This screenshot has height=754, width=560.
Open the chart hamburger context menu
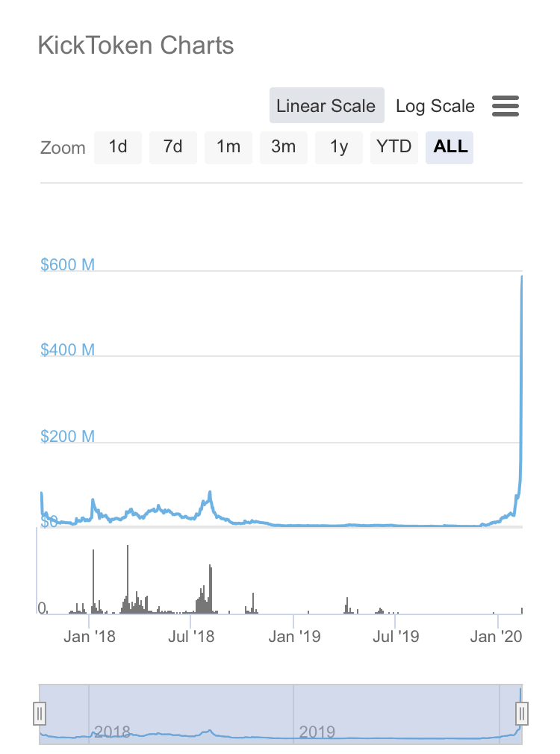pyautogui.click(x=505, y=106)
